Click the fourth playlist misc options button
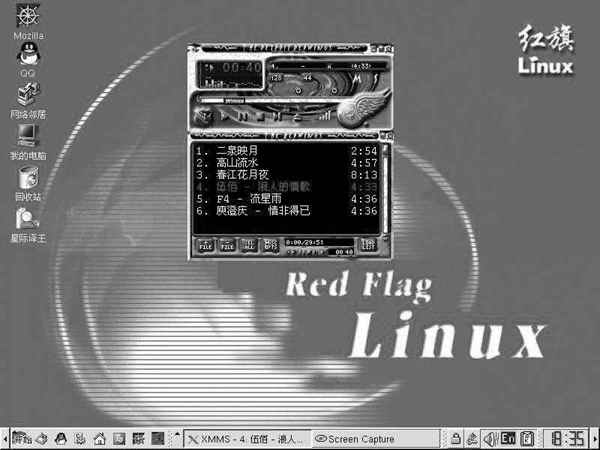The height and width of the screenshot is (450, 600). click(x=271, y=245)
